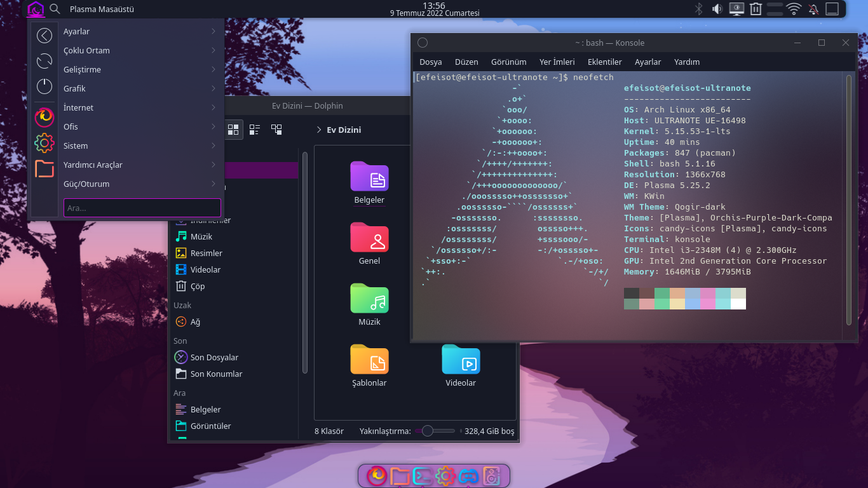The image size is (868, 488).
Task: Open the Düzen menu in Konsole
Action: tap(466, 62)
